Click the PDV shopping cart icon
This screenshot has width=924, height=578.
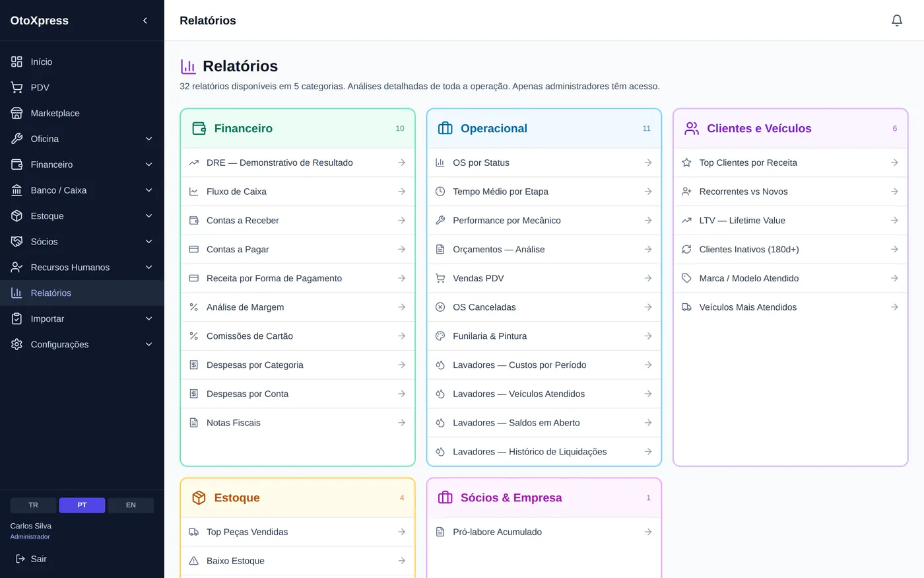17,87
